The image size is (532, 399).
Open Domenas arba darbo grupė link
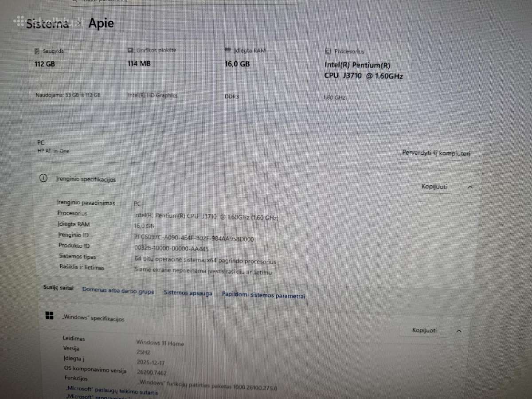pyautogui.click(x=118, y=291)
